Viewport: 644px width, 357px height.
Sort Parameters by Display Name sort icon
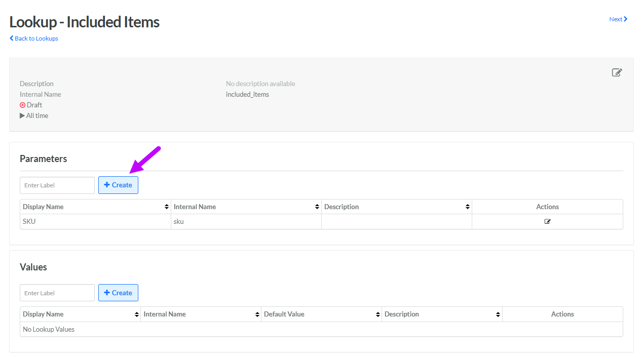[167, 207]
